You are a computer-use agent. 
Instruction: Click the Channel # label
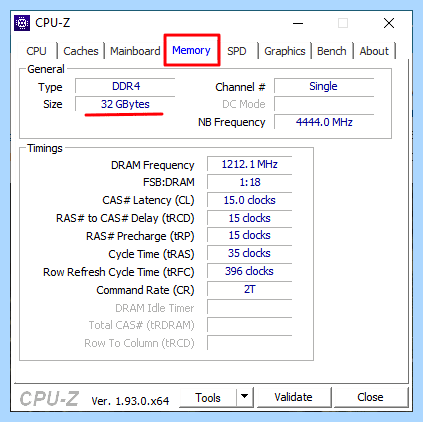[240, 87]
